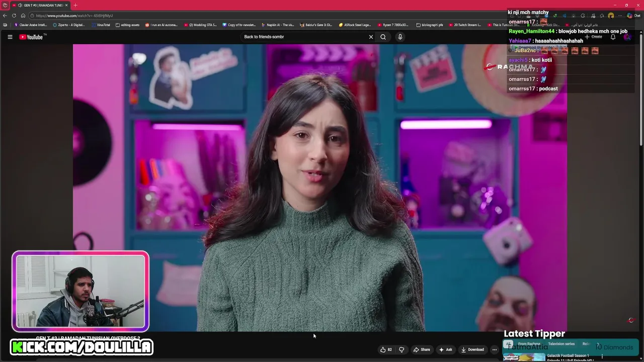Viewport: 644px width, 362px height.
Task: Select the 'Television series' filter chip
Action: pyautogui.click(x=561, y=344)
